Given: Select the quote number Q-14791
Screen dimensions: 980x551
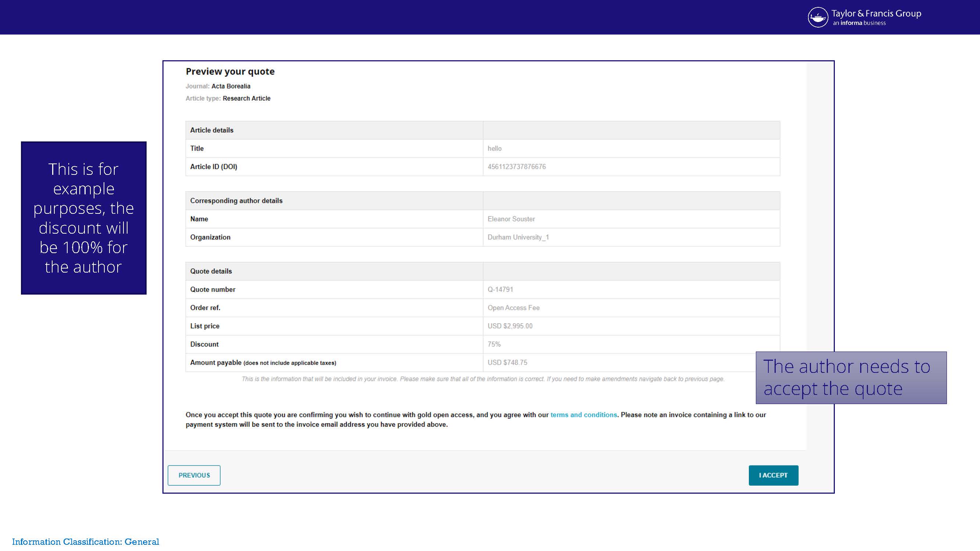Looking at the screenshot, I should pyautogui.click(x=500, y=289).
